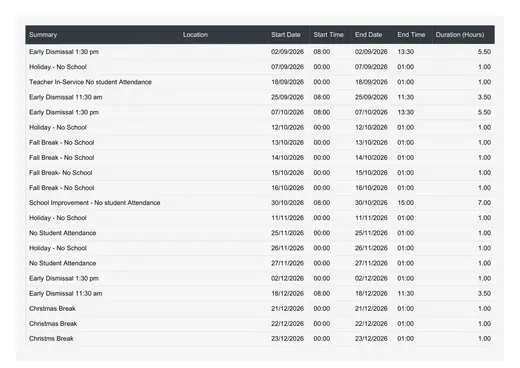Image resolution: width=520 pixels, height=368 pixels.
Task: Click 13:30 end time in 02/09/2026 row
Action: (406, 52)
